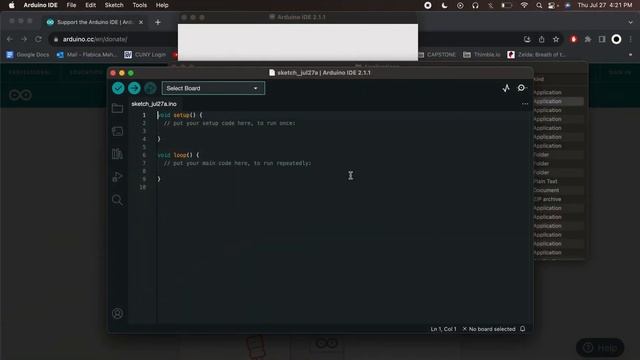Click the 'put your main code here' comment
The width and height of the screenshot is (640, 360).
[x=237, y=163]
